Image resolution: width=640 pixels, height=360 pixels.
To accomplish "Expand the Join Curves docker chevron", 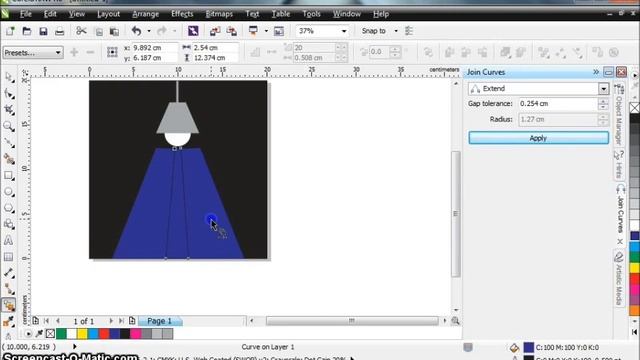I will click(596, 72).
